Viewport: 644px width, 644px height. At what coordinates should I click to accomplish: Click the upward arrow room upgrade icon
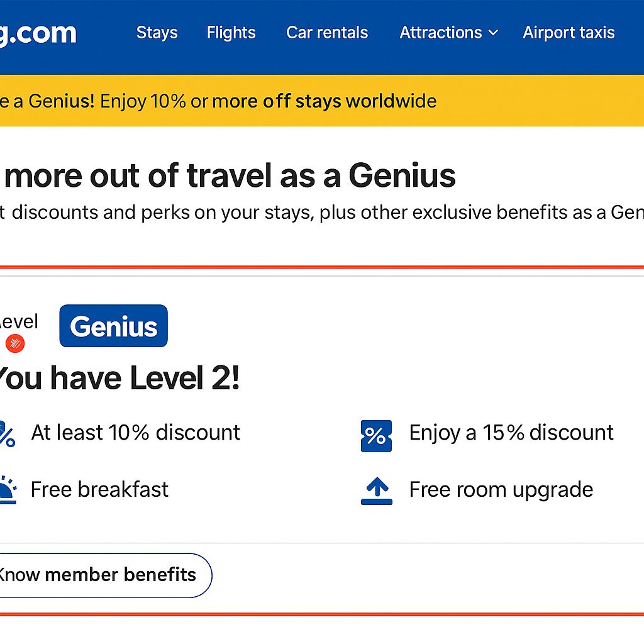[x=377, y=491]
